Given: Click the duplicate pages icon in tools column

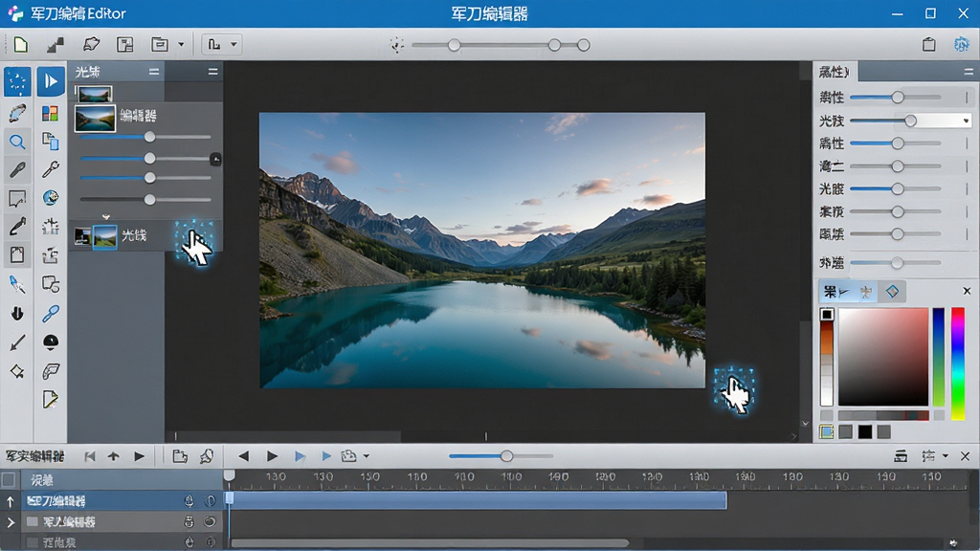Looking at the screenshot, I should (x=51, y=142).
